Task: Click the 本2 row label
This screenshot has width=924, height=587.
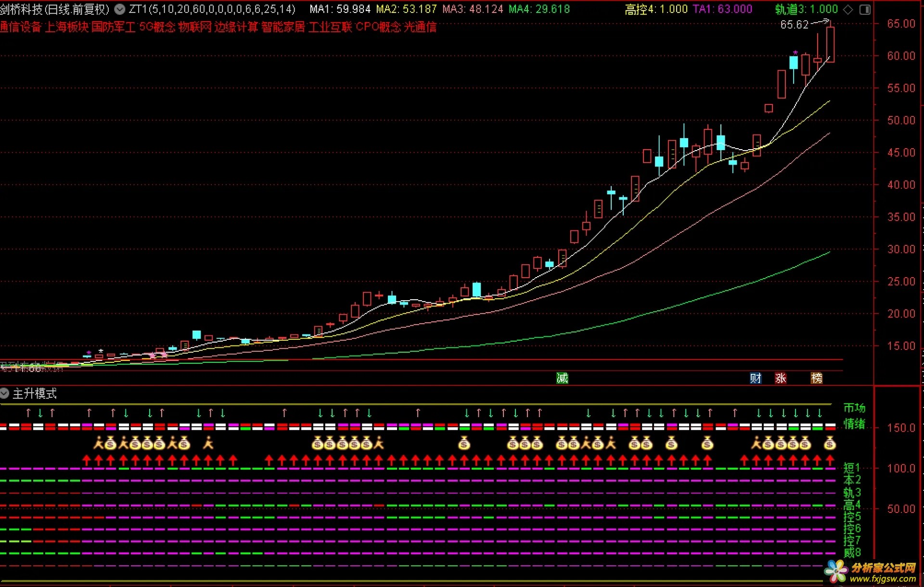Action: 852,480
